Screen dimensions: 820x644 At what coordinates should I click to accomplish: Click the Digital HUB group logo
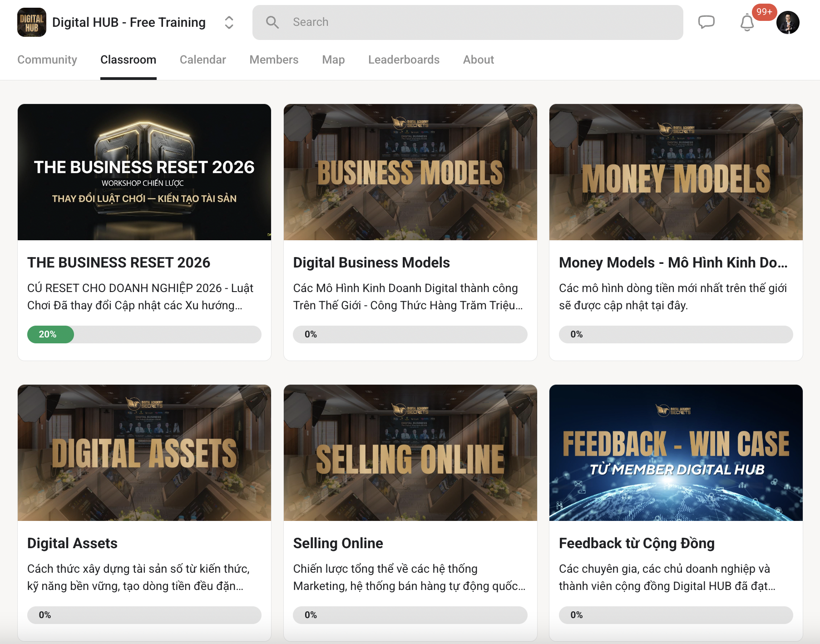pos(32,22)
